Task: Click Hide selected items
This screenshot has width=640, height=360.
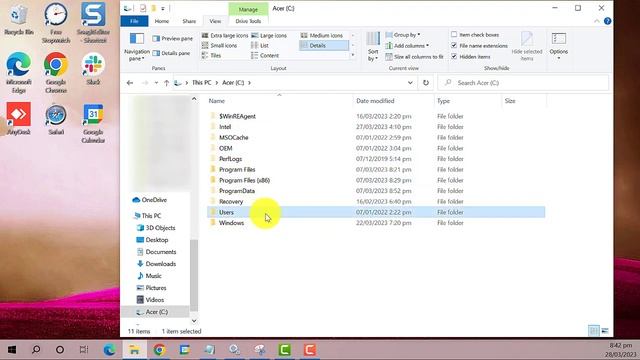Action: (527, 46)
